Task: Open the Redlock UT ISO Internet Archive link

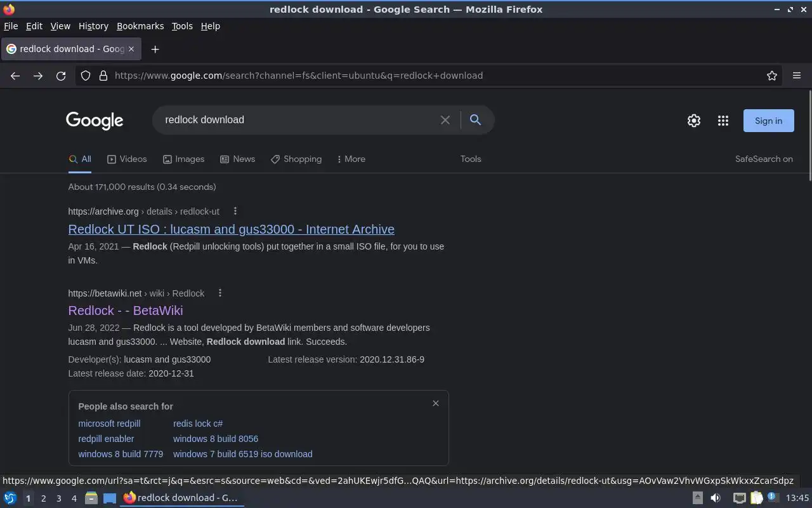Action: (232, 229)
